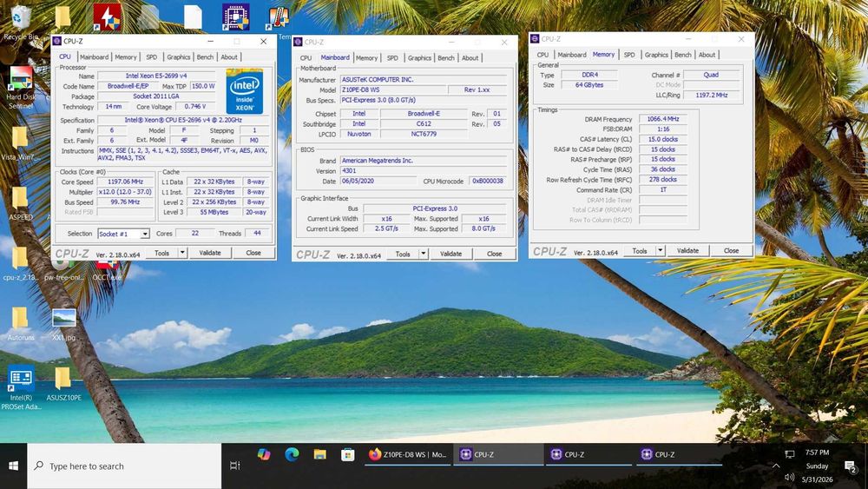Click Tools button in the Memory window
This screenshot has height=489, width=868.
pos(640,251)
